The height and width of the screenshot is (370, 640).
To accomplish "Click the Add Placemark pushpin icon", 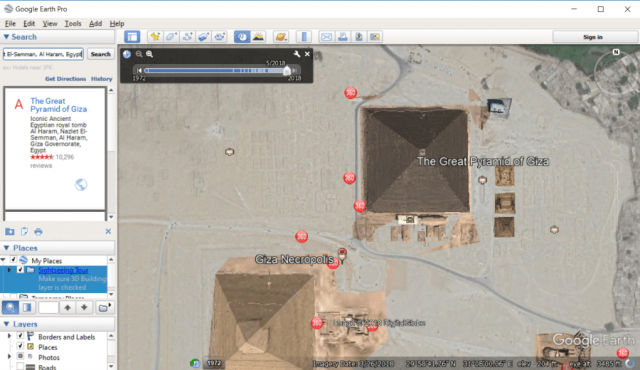I will click(155, 37).
